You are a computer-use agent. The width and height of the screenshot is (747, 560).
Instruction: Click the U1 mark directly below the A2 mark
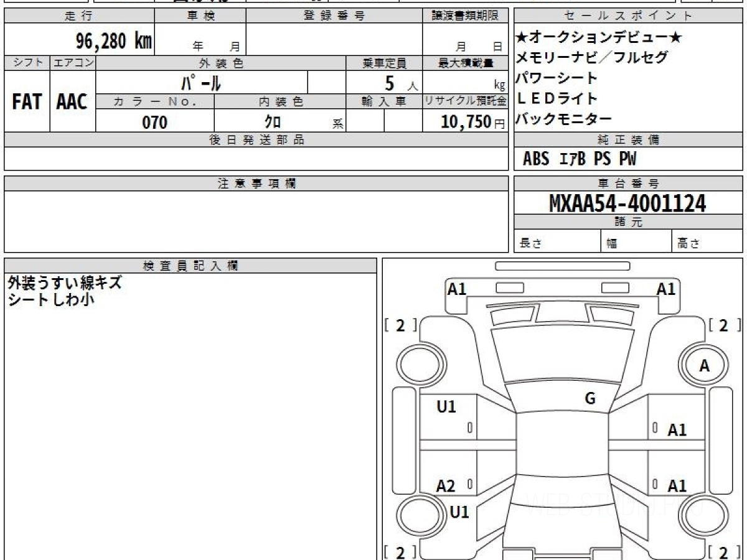459,512
